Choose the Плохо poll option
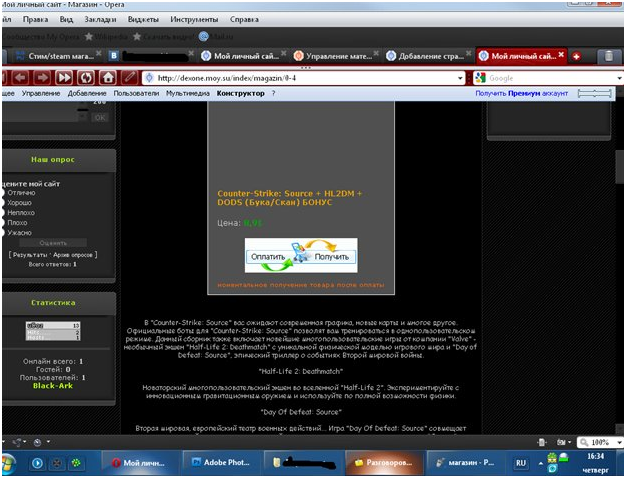Screen dimensions: 626x478 [x=3, y=223]
